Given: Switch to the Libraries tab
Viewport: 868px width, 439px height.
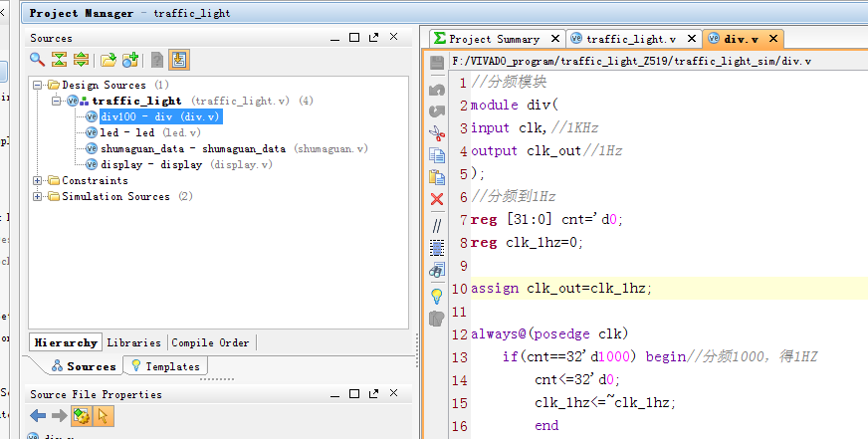Looking at the screenshot, I should click(134, 342).
